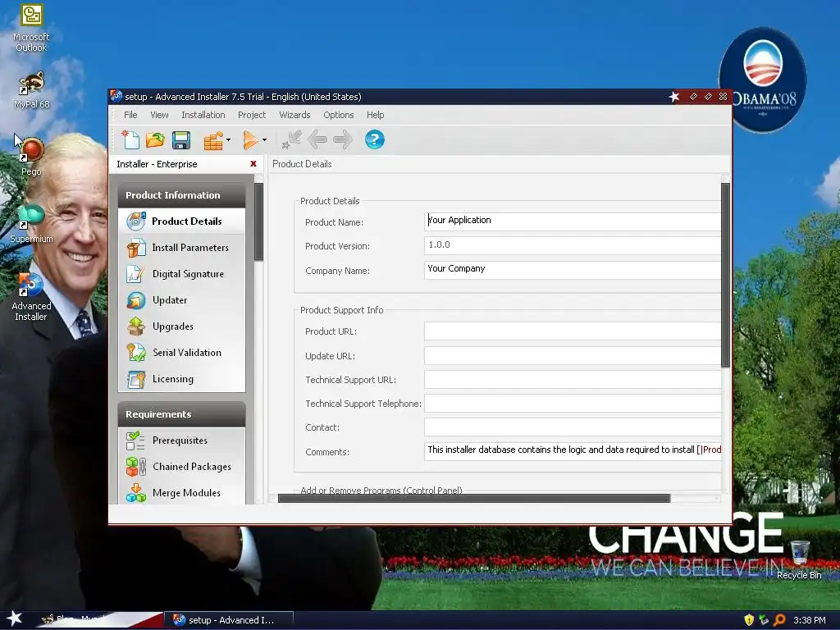Close the Installer - Enterprise panel with red X
Screen dimensions: 840x630
point(253,164)
